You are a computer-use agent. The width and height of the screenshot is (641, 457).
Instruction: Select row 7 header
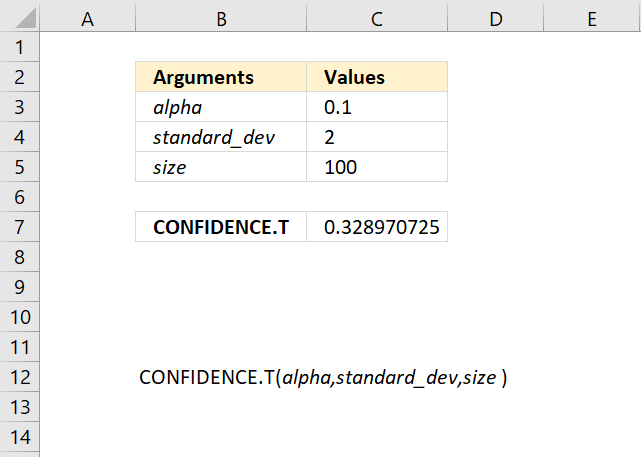[x=20, y=227]
